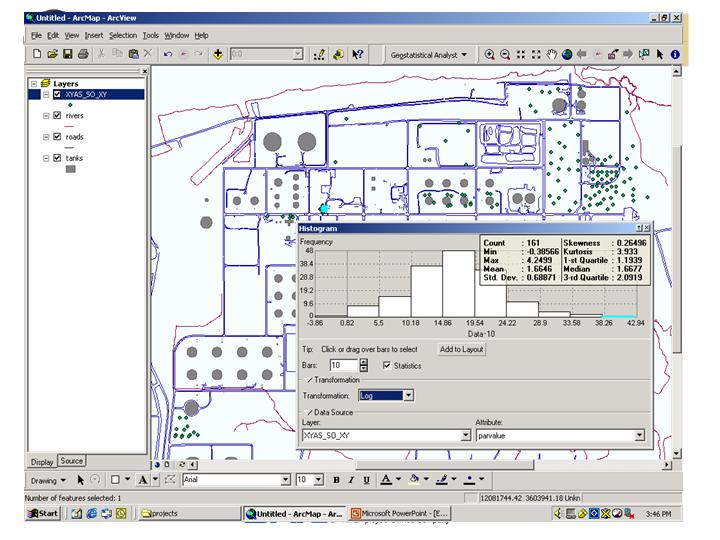
Task: Open the View menu
Action: click(72, 35)
